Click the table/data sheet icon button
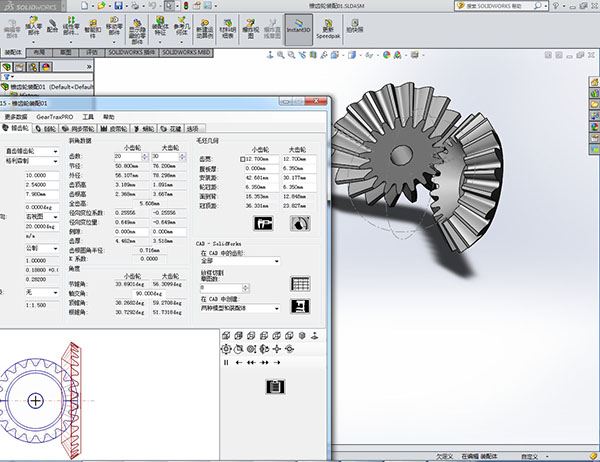 (300, 284)
